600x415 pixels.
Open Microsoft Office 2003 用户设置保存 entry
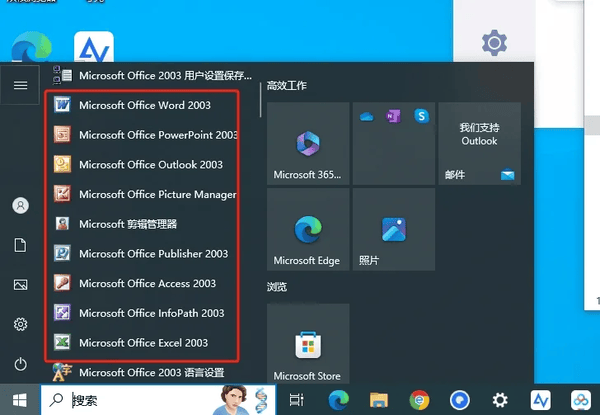tap(153, 75)
